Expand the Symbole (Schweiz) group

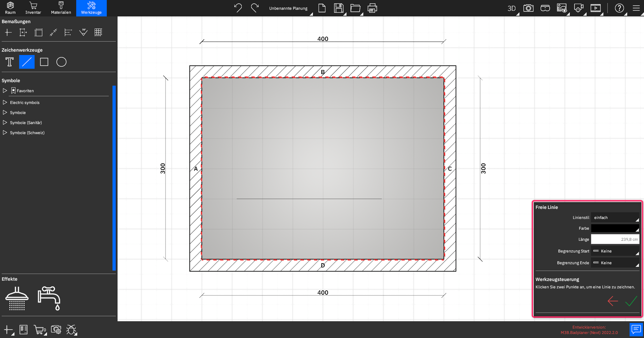click(5, 132)
